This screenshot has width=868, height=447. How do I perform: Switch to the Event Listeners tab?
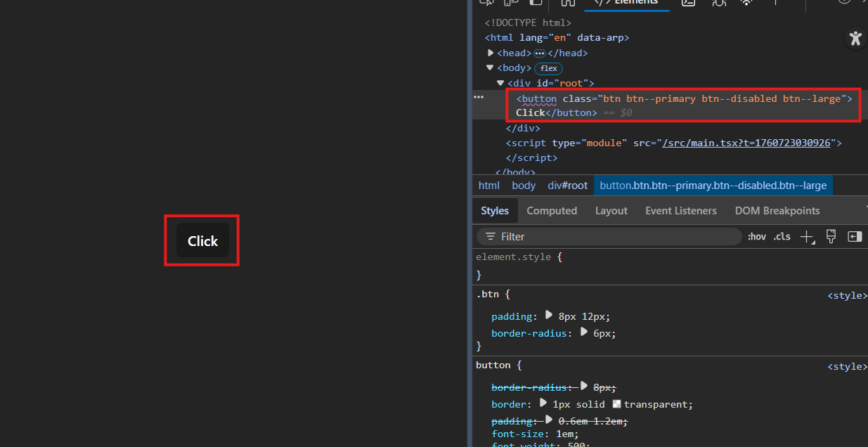681,211
